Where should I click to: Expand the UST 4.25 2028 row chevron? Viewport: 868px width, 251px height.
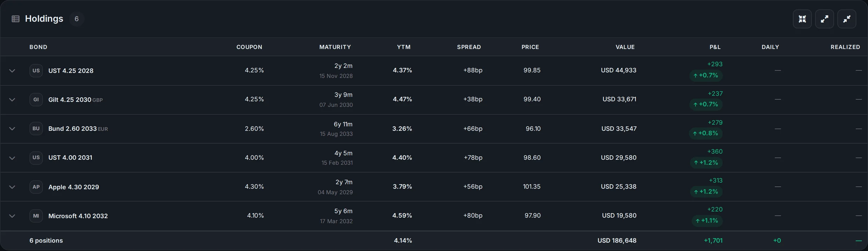pyautogui.click(x=12, y=71)
